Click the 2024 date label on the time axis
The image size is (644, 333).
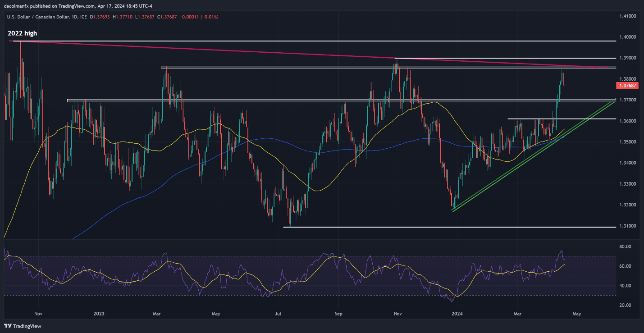tap(457, 314)
